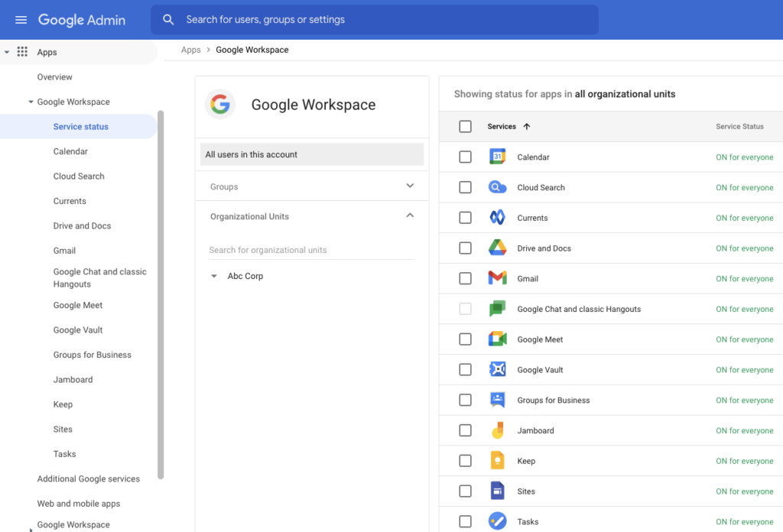Check the Currents service checkbox
783x532 pixels.
[465, 218]
